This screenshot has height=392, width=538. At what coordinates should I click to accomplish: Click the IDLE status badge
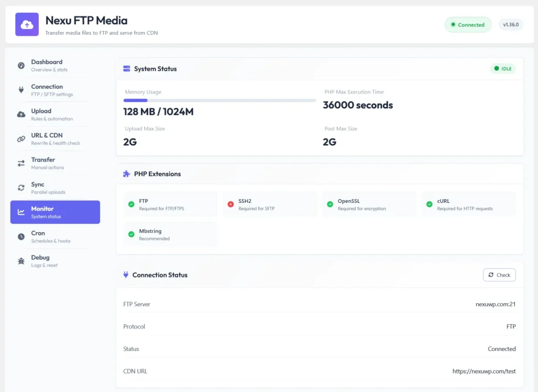[502, 68]
